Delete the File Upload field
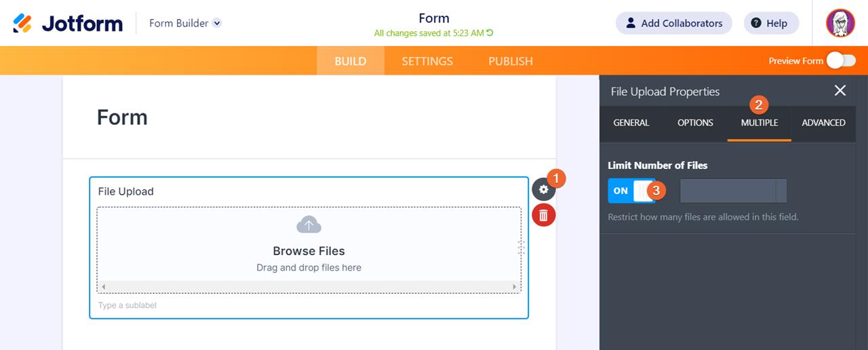The height and width of the screenshot is (350, 868). (x=543, y=216)
